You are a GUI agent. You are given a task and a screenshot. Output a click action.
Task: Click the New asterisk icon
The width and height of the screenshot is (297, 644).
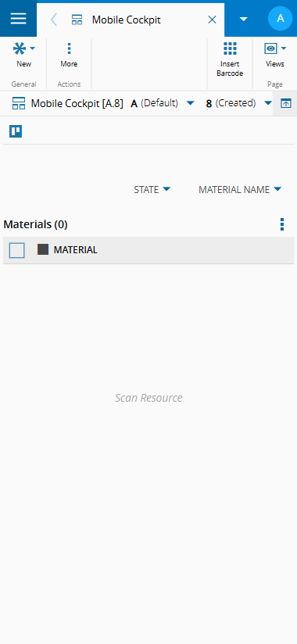click(20, 49)
